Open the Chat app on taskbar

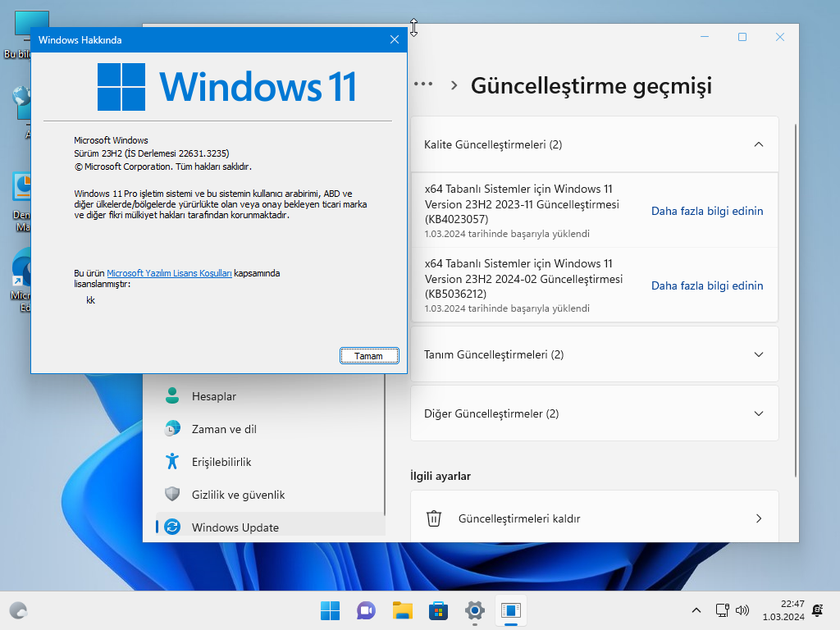(366, 610)
